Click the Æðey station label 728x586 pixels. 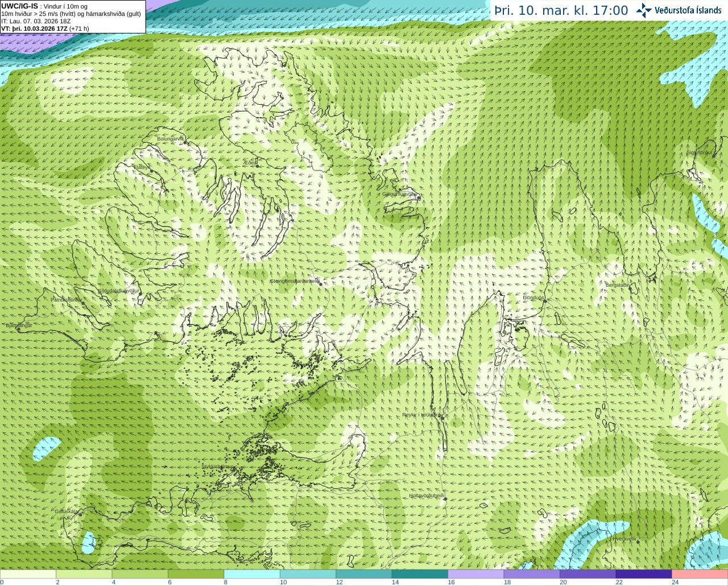[x=251, y=163]
